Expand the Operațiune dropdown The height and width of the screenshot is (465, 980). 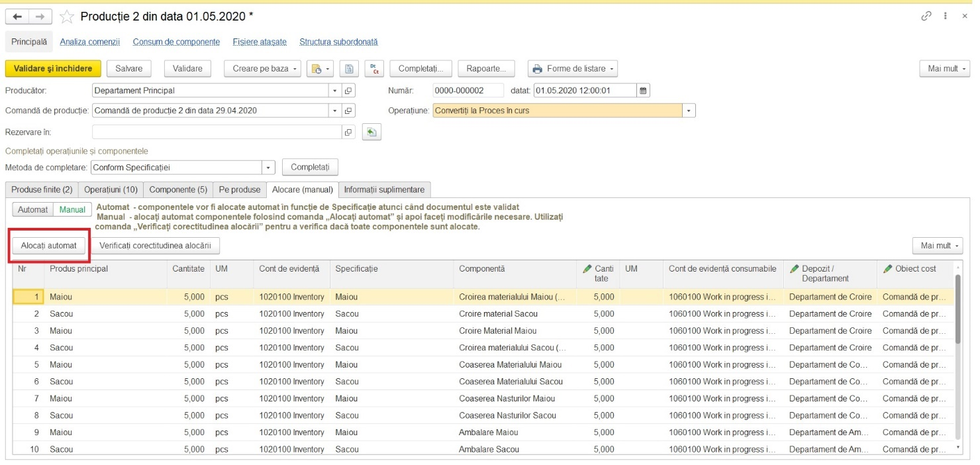689,111
